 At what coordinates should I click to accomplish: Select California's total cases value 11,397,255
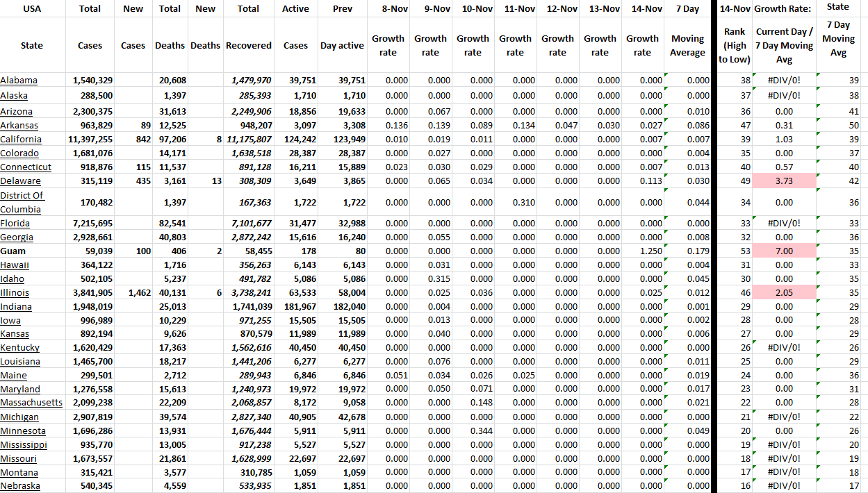[89, 139]
